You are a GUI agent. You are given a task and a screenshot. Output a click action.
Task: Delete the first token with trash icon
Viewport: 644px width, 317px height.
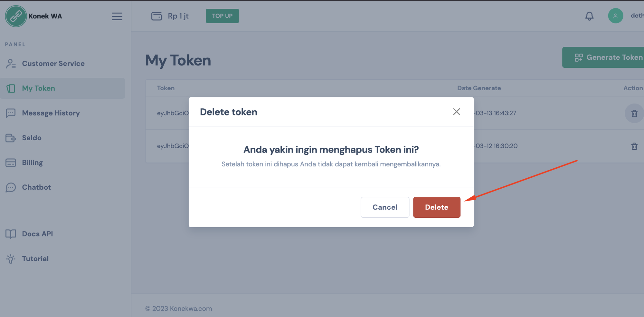pos(634,114)
